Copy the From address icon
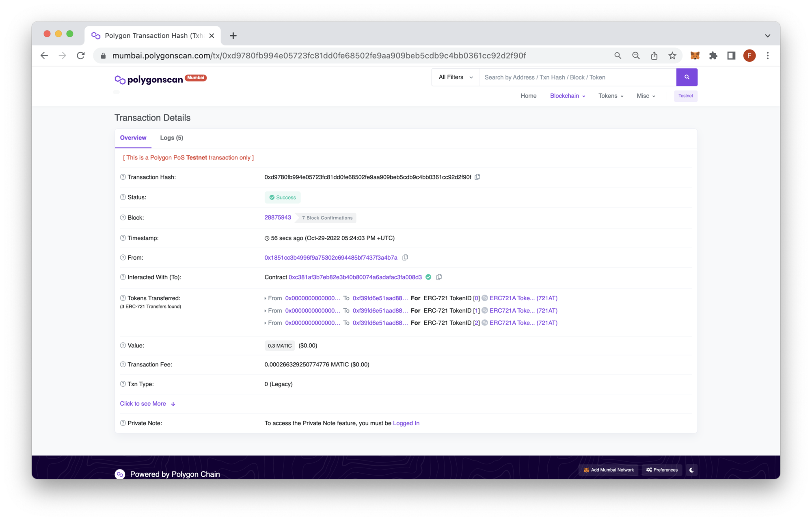Image resolution: width=812 pixels, height=521 pixels. coord(405,258)
